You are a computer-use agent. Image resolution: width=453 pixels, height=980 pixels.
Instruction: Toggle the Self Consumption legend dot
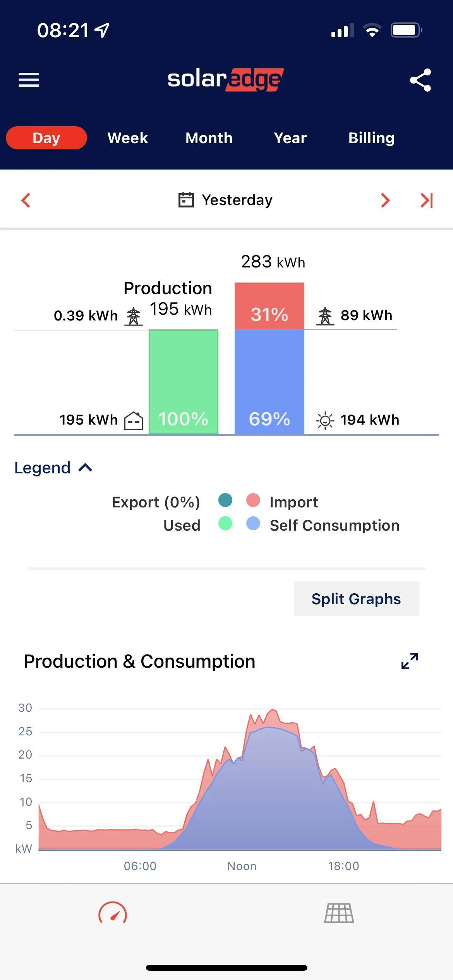(253, 524)
